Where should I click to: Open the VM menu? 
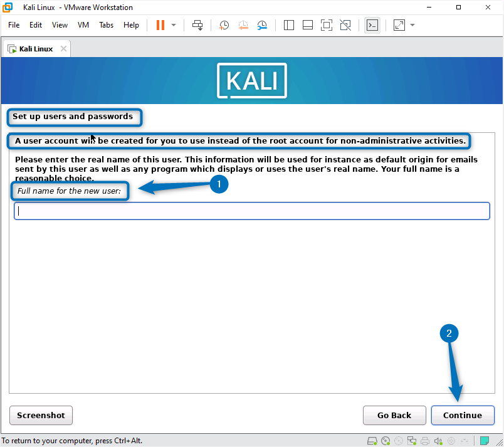click(83, 25)
